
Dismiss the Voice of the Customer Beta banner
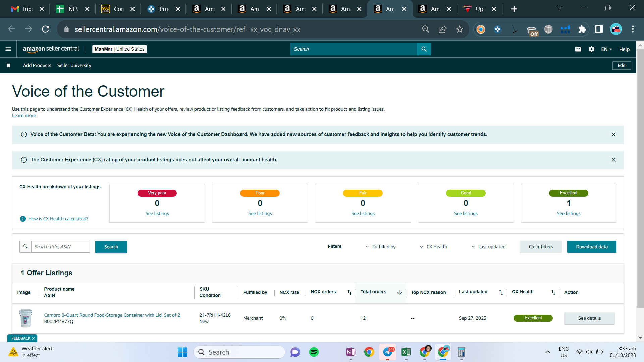[613, 135]
